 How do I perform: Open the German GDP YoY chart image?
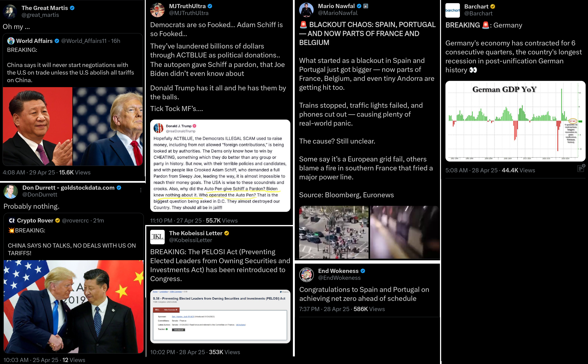point(515,121)
